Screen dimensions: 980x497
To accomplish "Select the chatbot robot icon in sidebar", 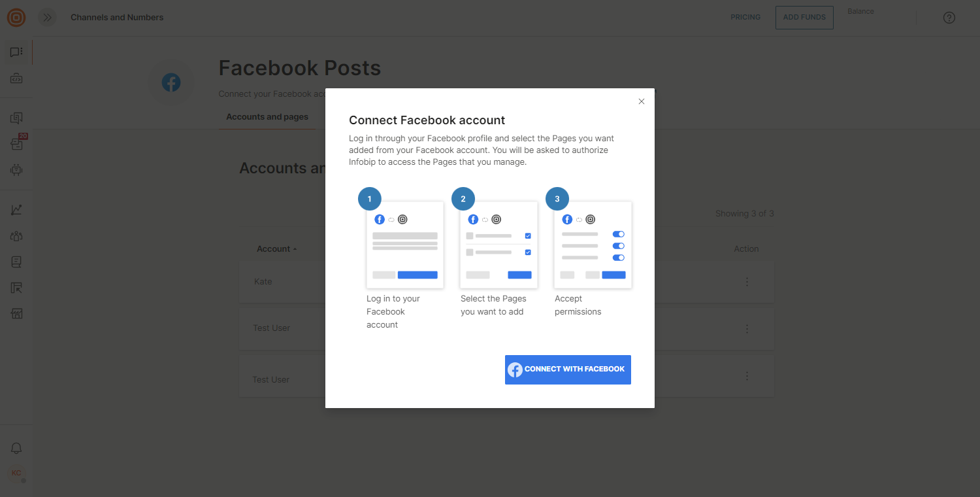I will pyautogui.click(x=16, y=170).
